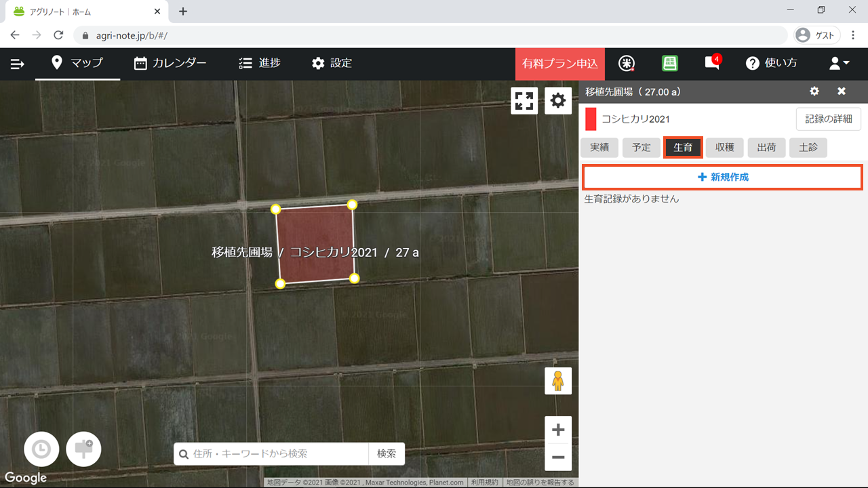Click the map label 移植先圃場 / コシヒカリ2021 / 27 a
Viewport: 868px width, 488px height.
tap(315, 252)
